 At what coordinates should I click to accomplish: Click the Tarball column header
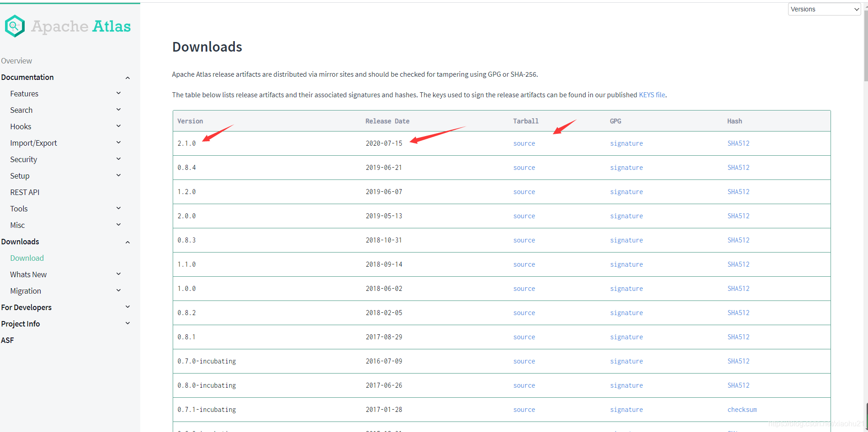tap(526, 121)
